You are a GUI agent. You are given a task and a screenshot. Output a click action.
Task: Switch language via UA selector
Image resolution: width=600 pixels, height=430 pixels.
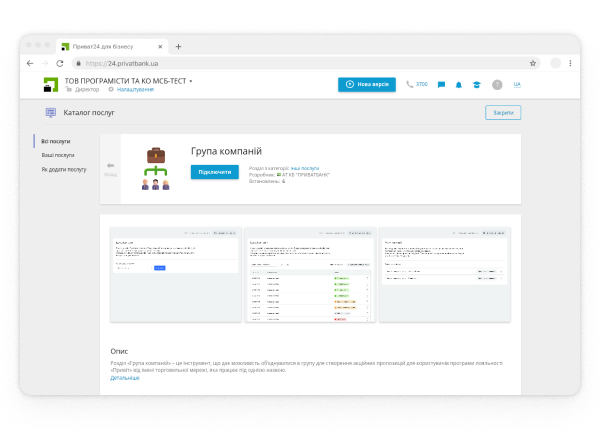coord(517,85)
